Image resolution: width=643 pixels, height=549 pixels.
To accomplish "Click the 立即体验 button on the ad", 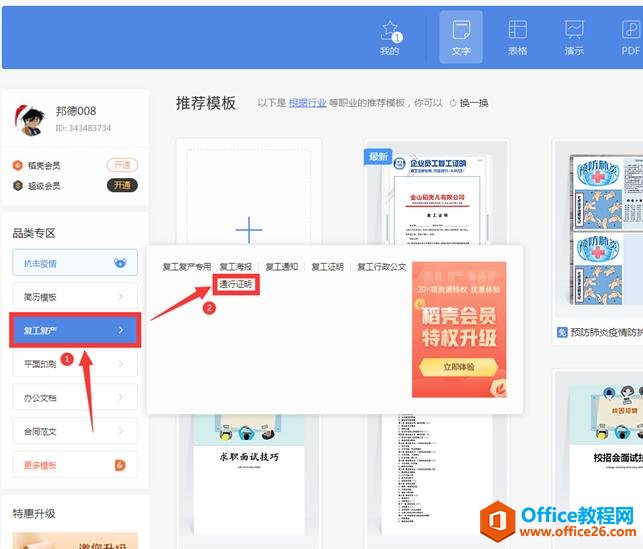I will 459,367.
